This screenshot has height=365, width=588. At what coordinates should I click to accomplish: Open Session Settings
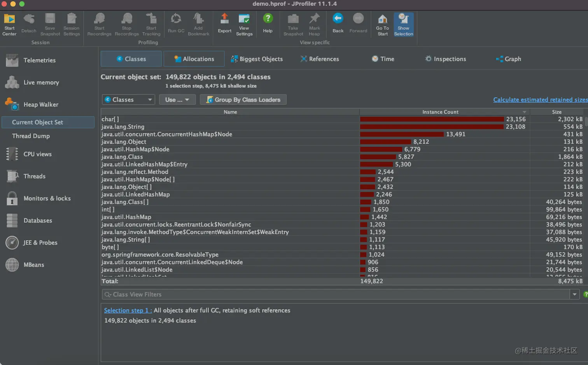[x=72, y=24]
